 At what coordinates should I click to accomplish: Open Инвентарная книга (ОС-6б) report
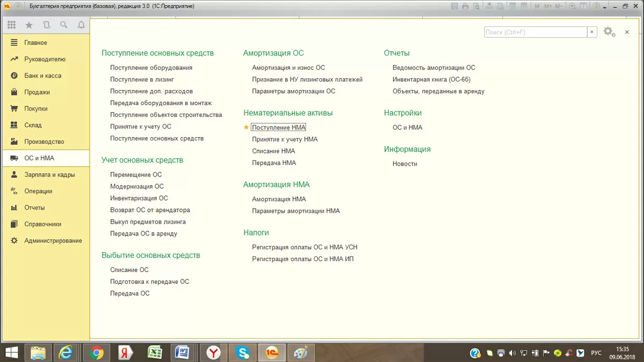[x=431, y=79]
